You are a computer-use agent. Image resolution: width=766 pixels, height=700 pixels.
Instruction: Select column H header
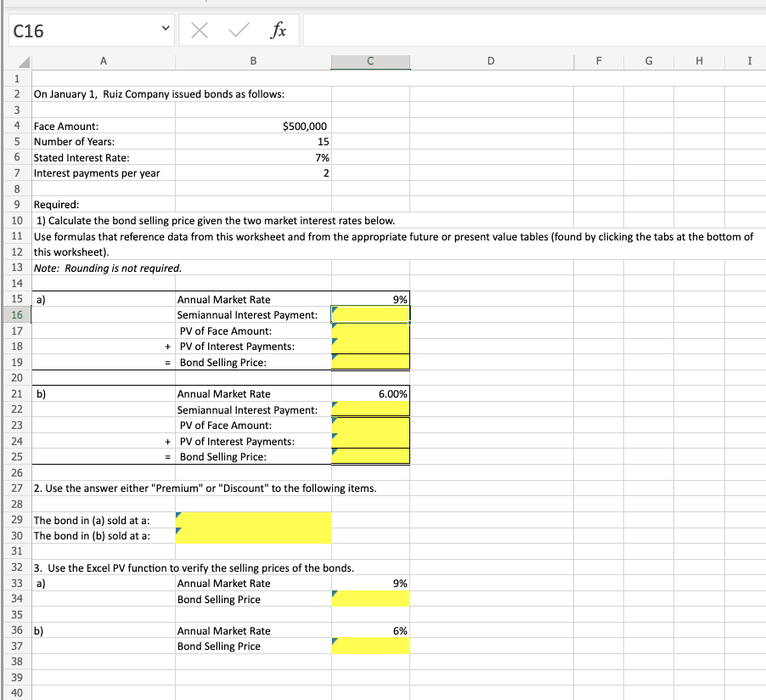click(x=699, y=61)
